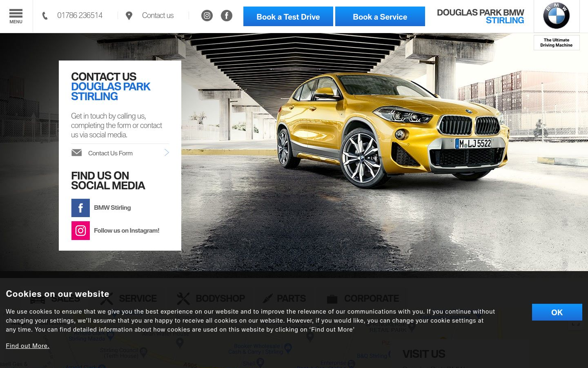Click the blue Facebook square icon

[x=80, y=208]
